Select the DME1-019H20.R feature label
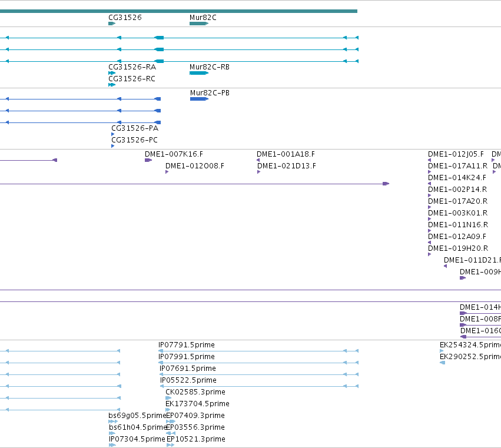This screenshot has height=448, width=501. (x=458, y=248)
